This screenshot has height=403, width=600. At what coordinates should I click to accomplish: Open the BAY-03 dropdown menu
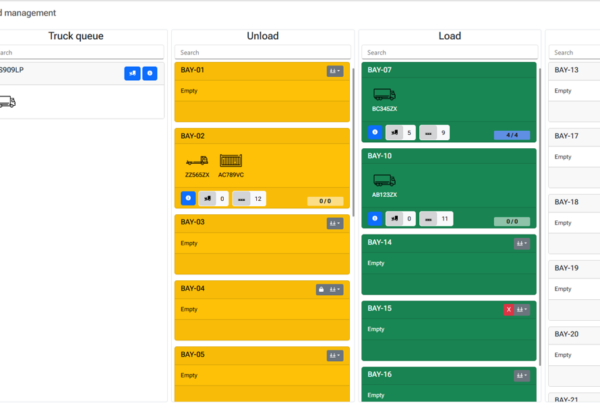pos(334,223)
